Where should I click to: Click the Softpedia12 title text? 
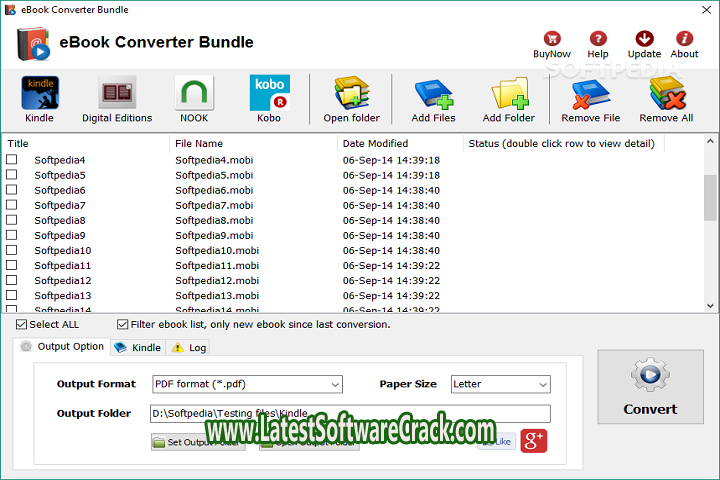63,281
